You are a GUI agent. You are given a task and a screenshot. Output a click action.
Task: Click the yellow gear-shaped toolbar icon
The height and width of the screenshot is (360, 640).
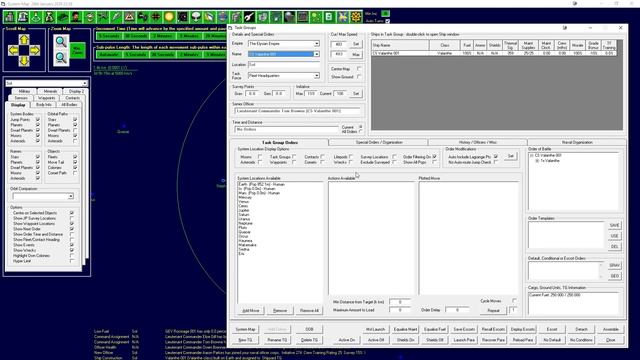coord(356,17)
